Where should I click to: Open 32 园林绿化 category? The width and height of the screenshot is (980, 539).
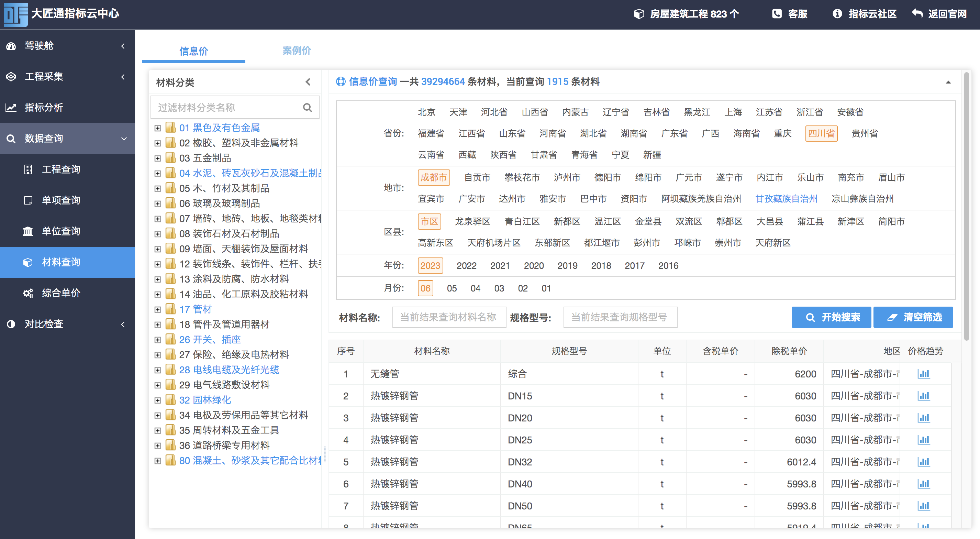[x=205, y=400]
